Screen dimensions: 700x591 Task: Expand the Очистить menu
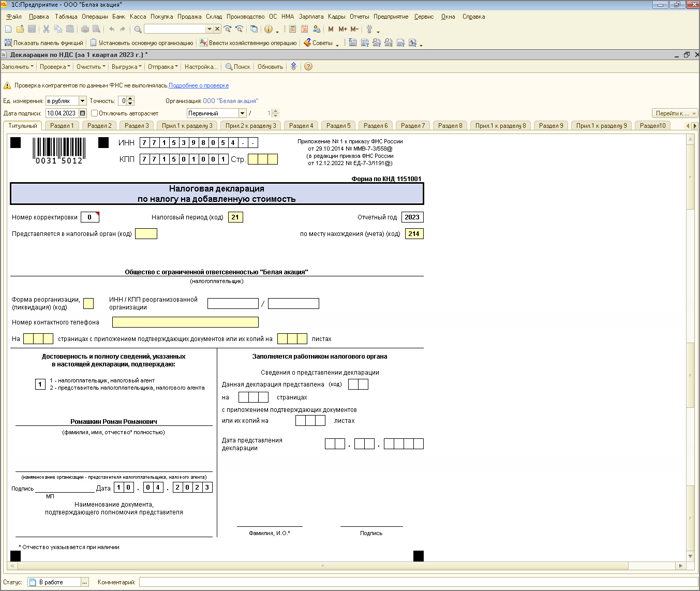(91, 67)
